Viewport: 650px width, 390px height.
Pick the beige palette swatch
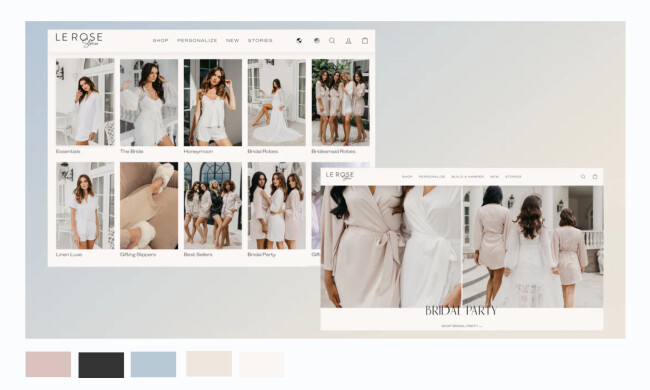click(209, 364)
